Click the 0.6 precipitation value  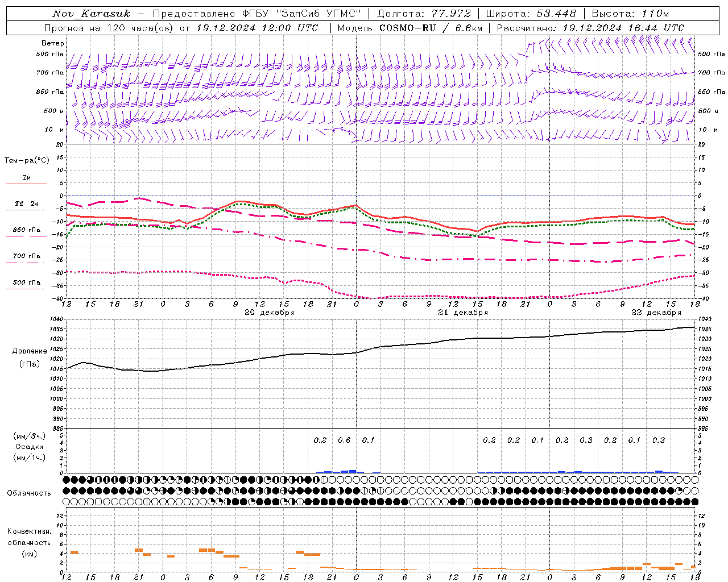[x=344, y=440]
